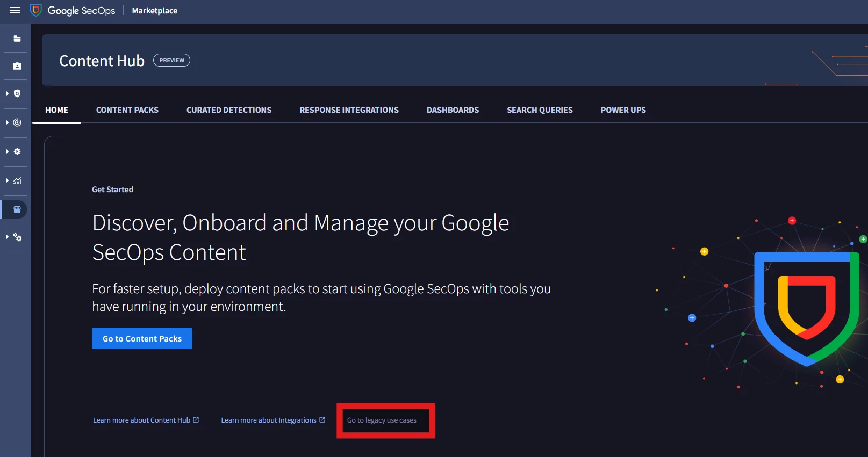The width and height of the screenshot is (868, 457).
Task: Click external-link icon beside Content Hub link
Action: coord(196,420)
